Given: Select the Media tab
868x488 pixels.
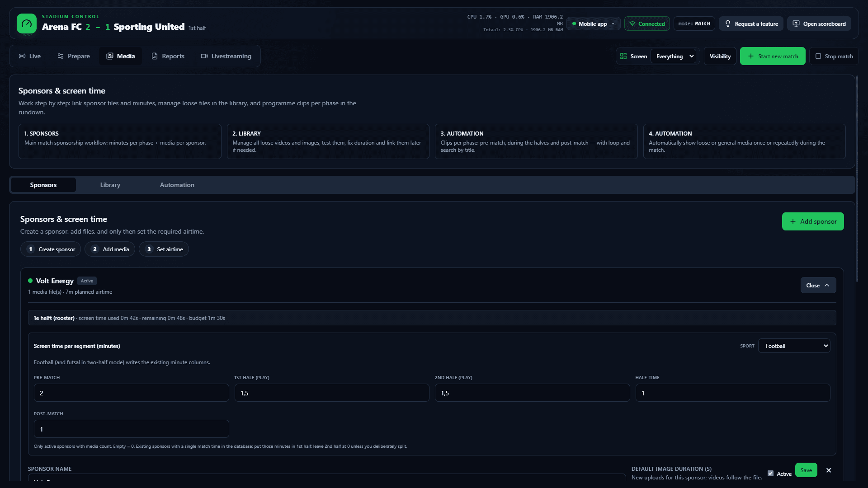Looking at the screenshot, I should tap(121, 56).
